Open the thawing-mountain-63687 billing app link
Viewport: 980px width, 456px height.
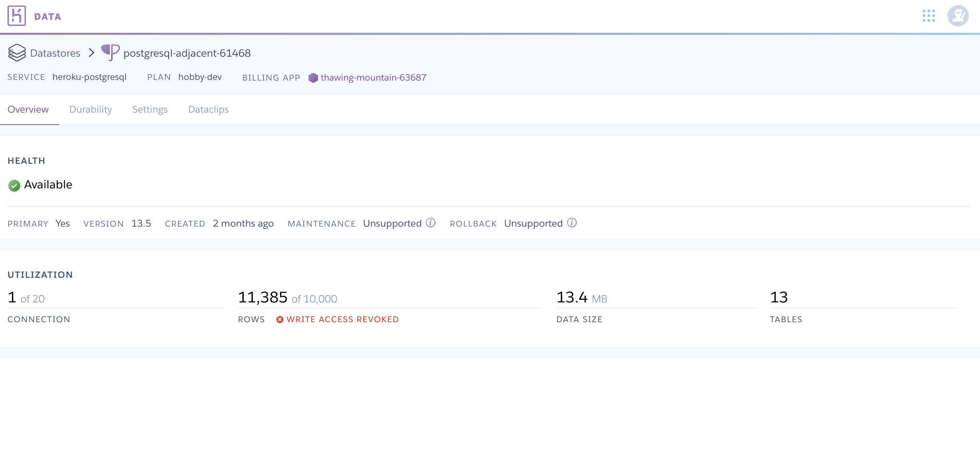pos(373,77)
